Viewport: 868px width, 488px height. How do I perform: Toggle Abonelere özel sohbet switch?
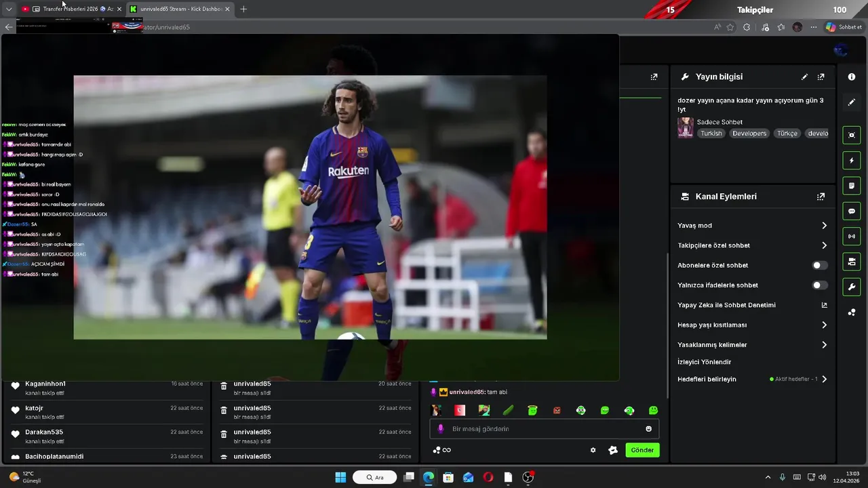[x=820, y=266]
